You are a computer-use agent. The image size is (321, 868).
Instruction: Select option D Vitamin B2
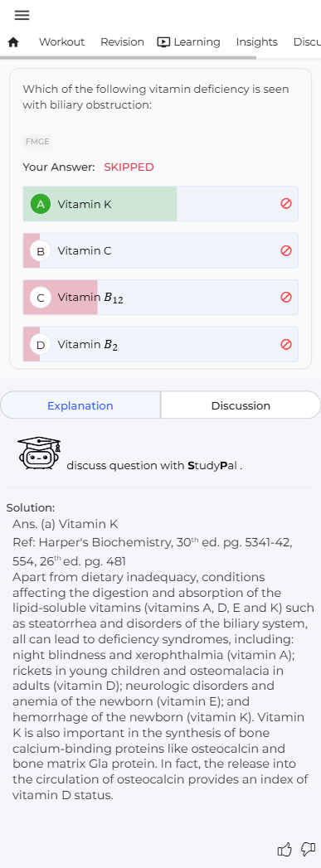point(161,344)
